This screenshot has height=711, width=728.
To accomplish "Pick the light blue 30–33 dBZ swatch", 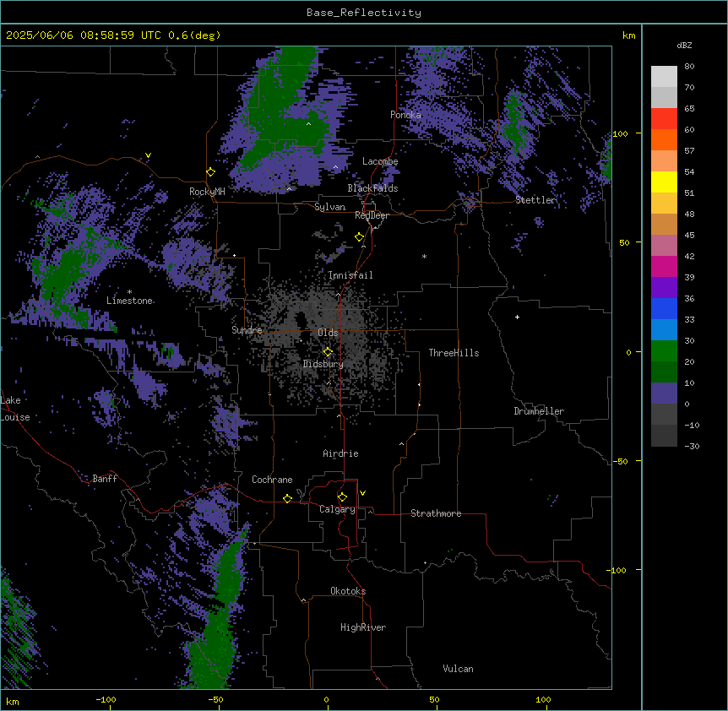I will (664, 330).
